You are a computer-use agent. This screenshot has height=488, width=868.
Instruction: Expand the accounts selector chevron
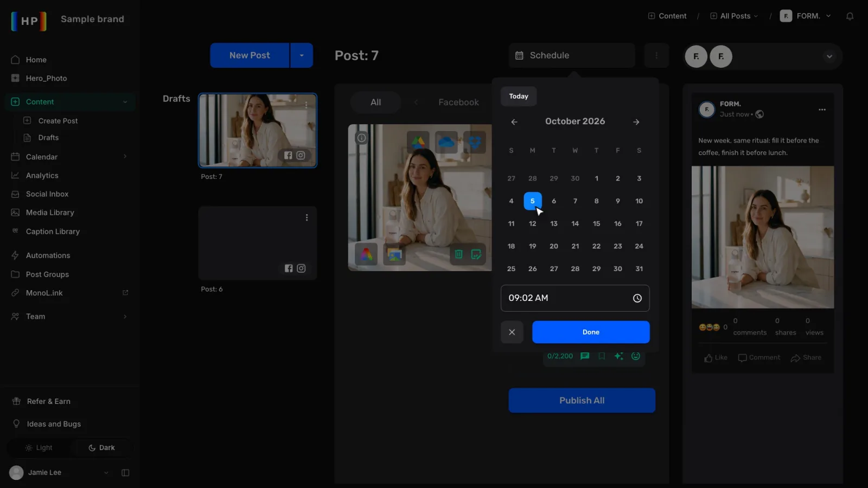click(829, 56)
